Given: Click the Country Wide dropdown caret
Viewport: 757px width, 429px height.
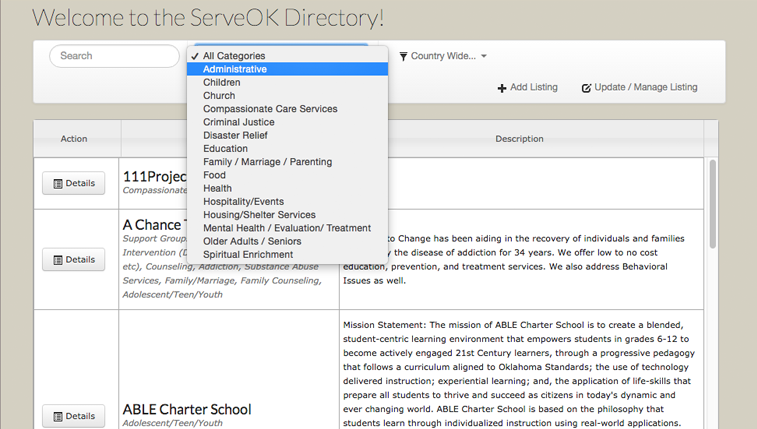Looking at the screenshot, I should [484, 56].
